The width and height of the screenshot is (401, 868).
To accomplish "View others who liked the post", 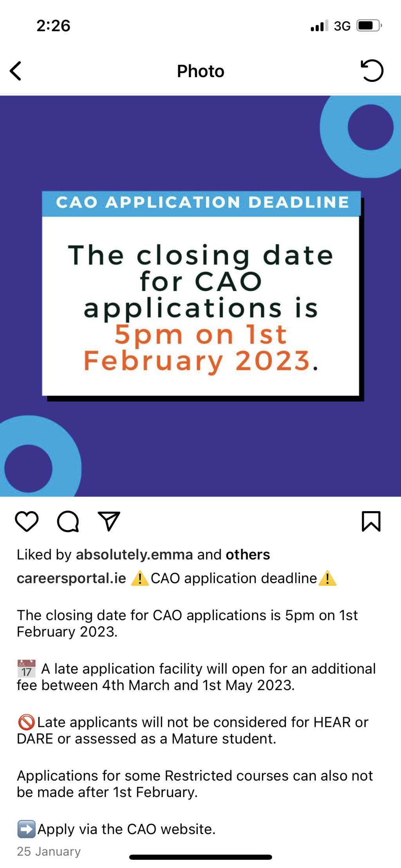I will (248, 555).
